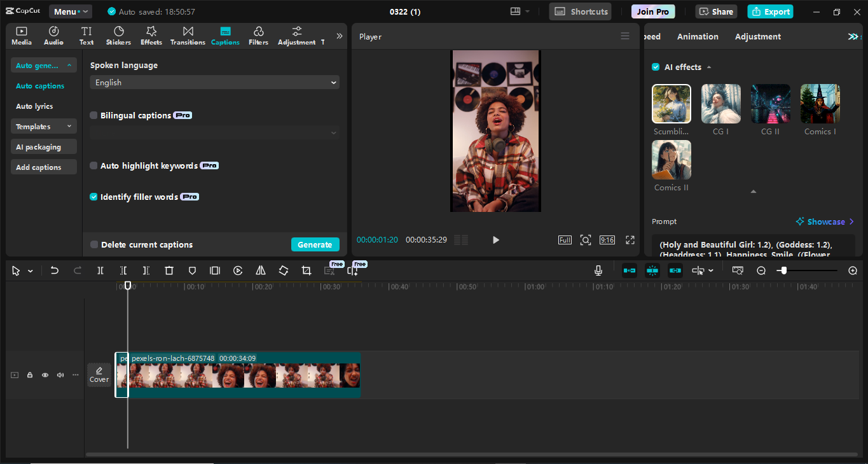Open the Spoken language dropdown
The image size is (868, 464).
pyautogui.click(x=214, y=82)
